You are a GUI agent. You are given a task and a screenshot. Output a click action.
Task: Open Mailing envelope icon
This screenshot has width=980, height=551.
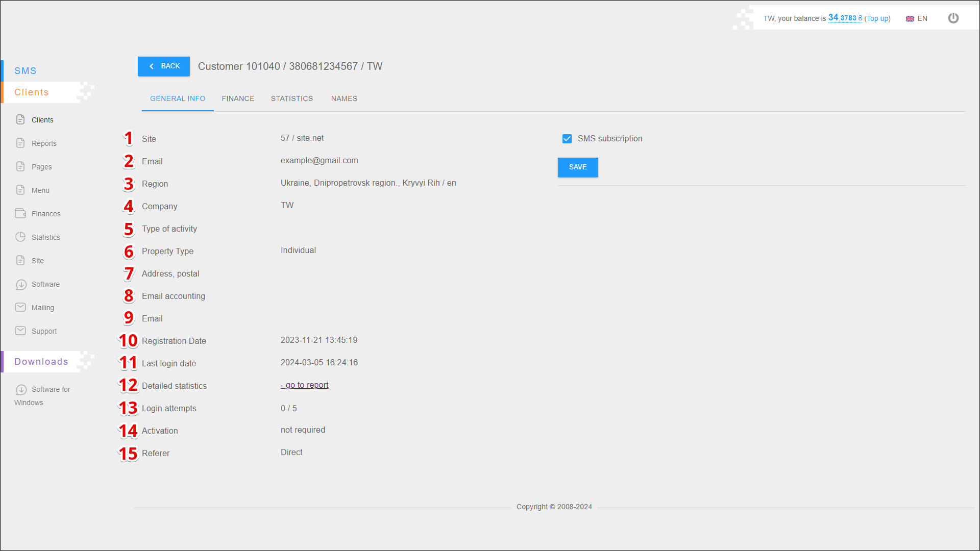[20, 307]
